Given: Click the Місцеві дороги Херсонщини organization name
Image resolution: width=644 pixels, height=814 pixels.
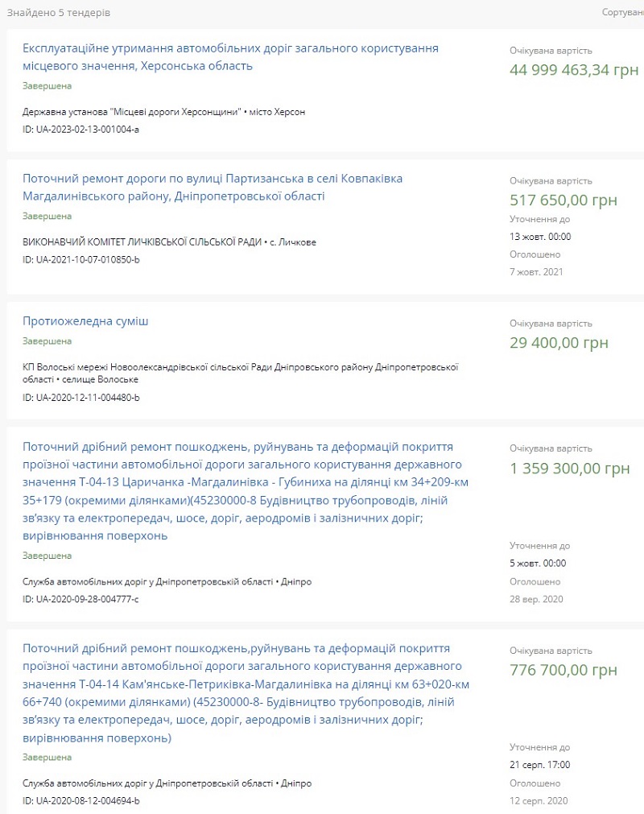Looking at the screenshot, I should pos(132,112).
